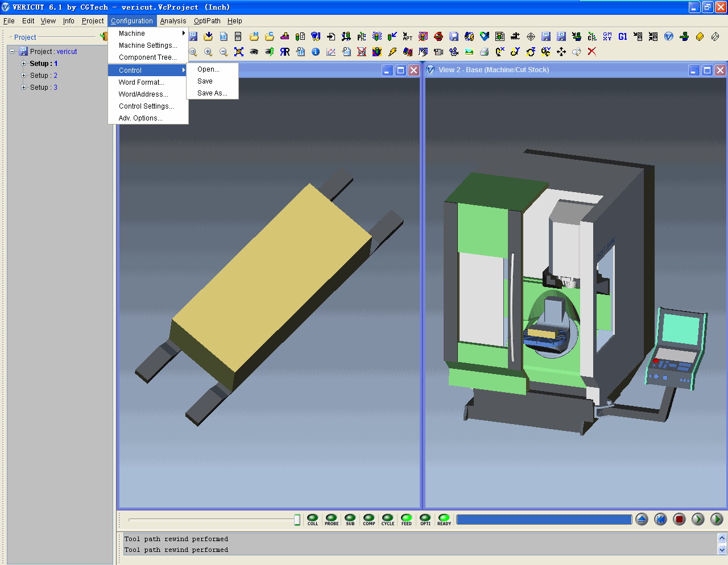Click the rotate about Z icon
The width and height of the screenshot is (728, 565).
[531, 52]
